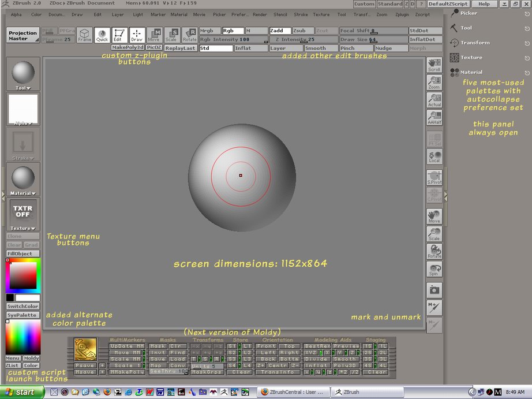Click the Windows start button
This screenshot has width=532, height=399.
[x=22, y=392]
